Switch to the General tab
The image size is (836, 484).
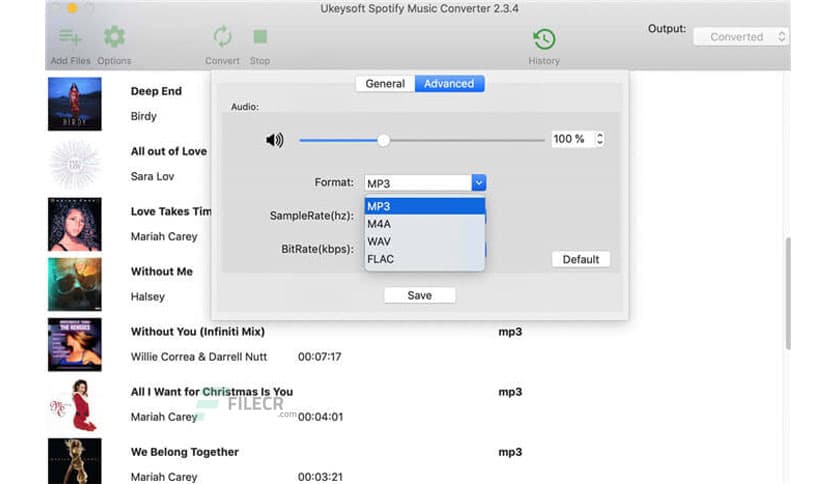[x=385, y=84]
